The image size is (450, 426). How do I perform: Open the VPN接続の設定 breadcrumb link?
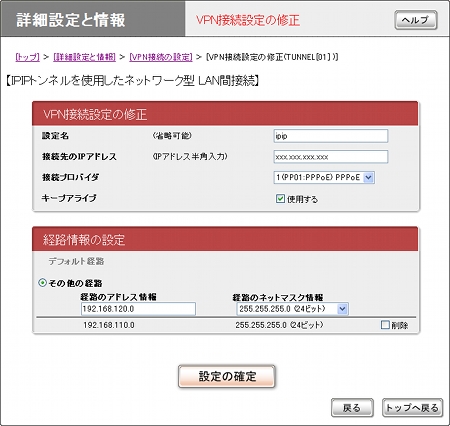coord(161,57)
